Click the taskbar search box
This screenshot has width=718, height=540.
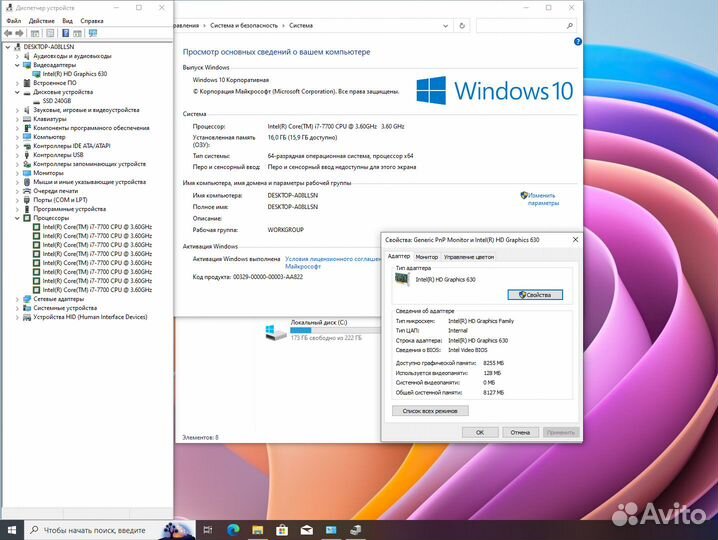[110, 530]
